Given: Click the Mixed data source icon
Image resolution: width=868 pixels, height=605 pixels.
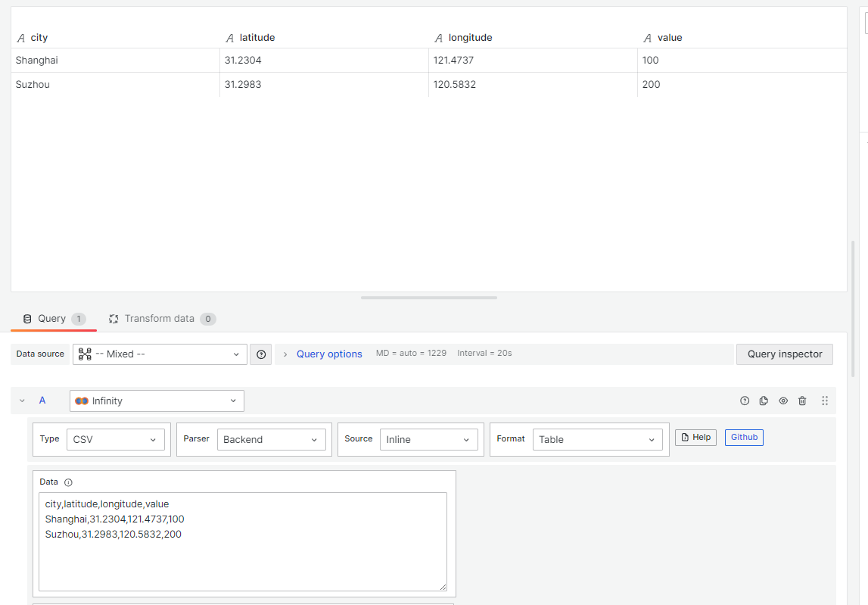Looking at the screenshot, I should click(x=85, y=354).
